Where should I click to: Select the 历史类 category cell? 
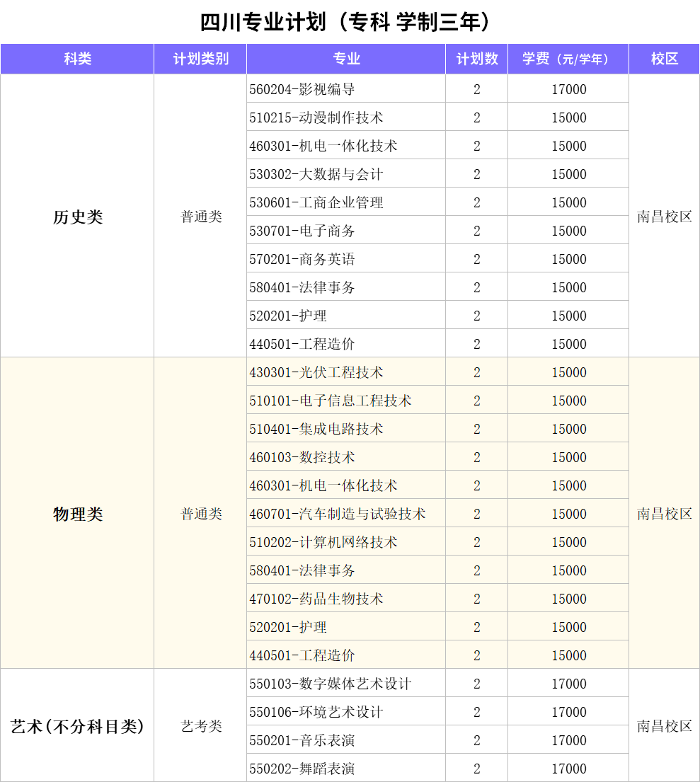pos(77,217)
